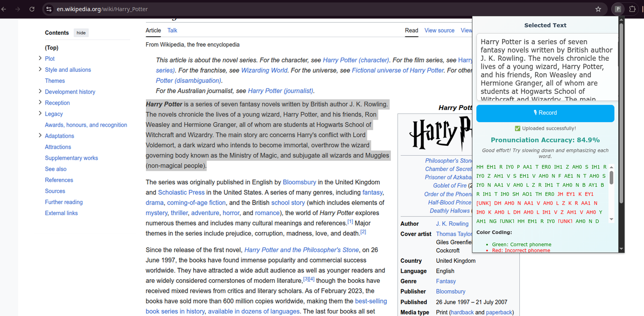
Task: Open paperback link in Media type row
Action: click(499, 312)
